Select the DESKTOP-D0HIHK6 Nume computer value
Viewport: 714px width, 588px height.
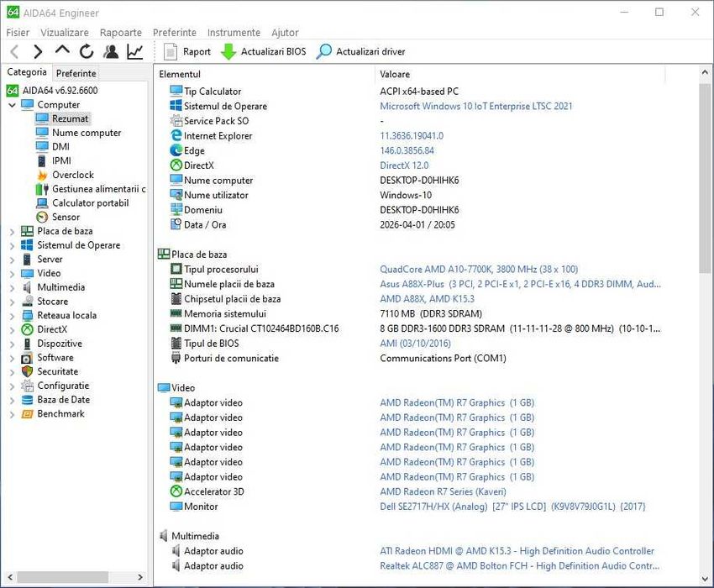[419, 181]
